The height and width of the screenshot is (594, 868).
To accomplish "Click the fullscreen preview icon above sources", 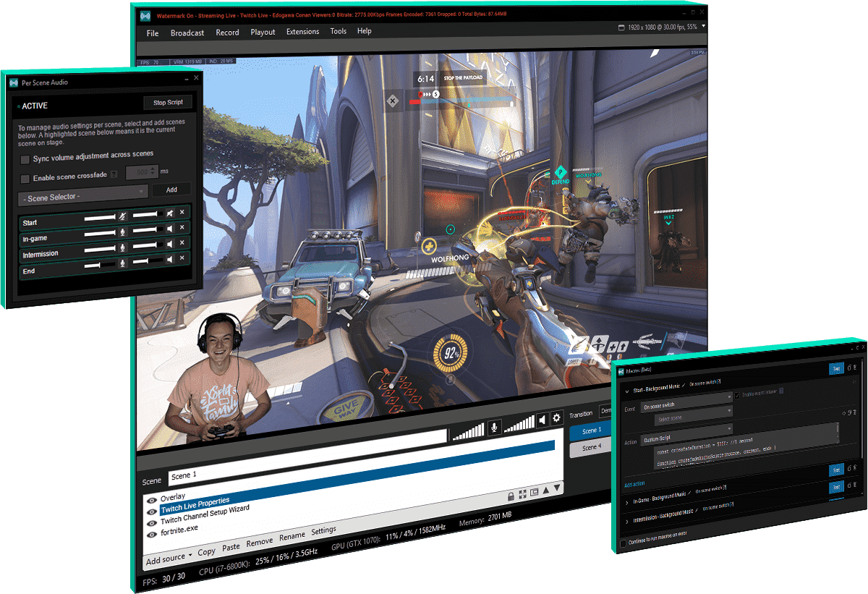I will point(522,493).
